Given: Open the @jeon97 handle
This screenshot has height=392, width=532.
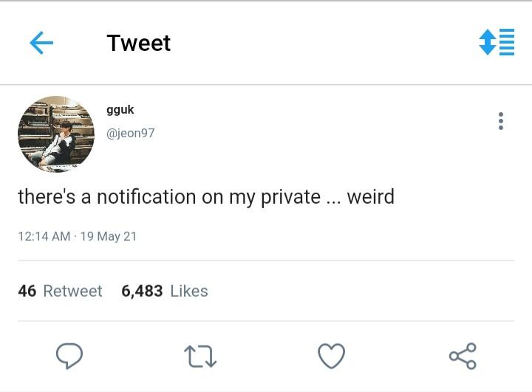Looking at the screenshot, I should click(131, 133).
